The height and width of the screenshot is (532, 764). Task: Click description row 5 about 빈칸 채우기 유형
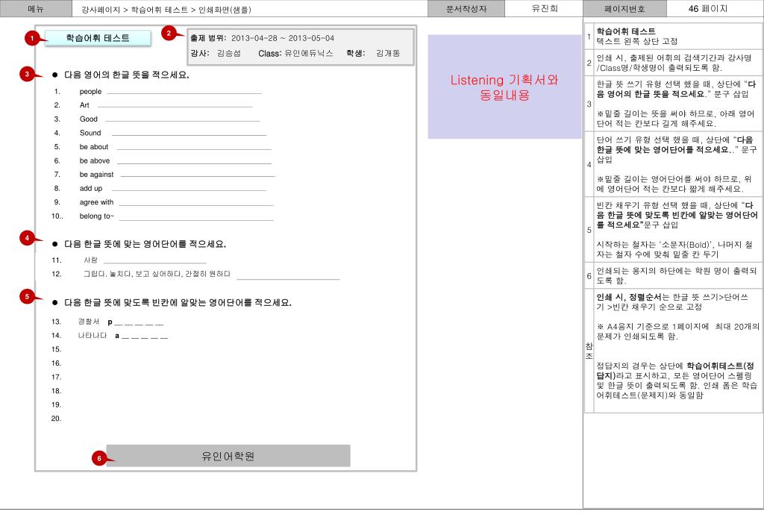point(677,230)
